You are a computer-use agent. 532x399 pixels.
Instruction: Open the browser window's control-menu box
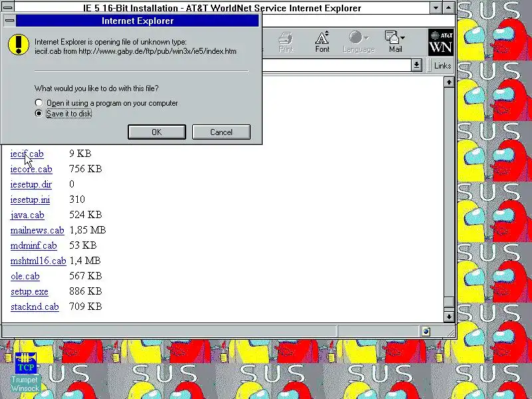7,7
